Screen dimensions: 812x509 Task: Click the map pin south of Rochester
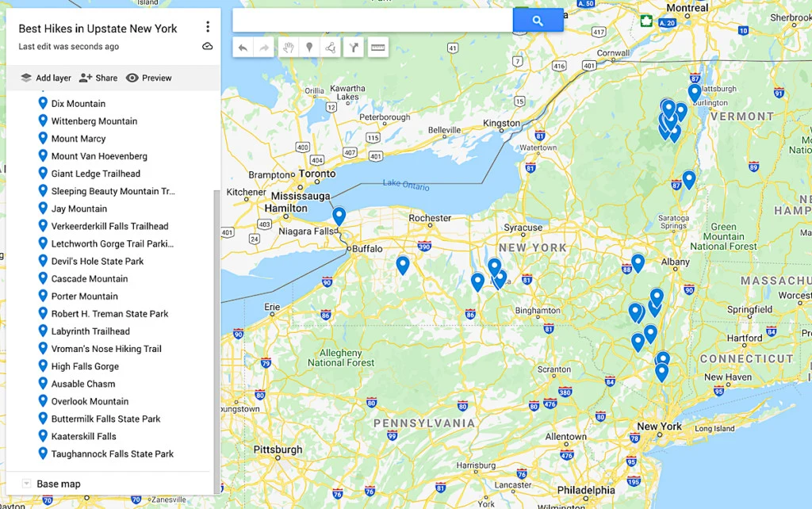pos(402,264)
